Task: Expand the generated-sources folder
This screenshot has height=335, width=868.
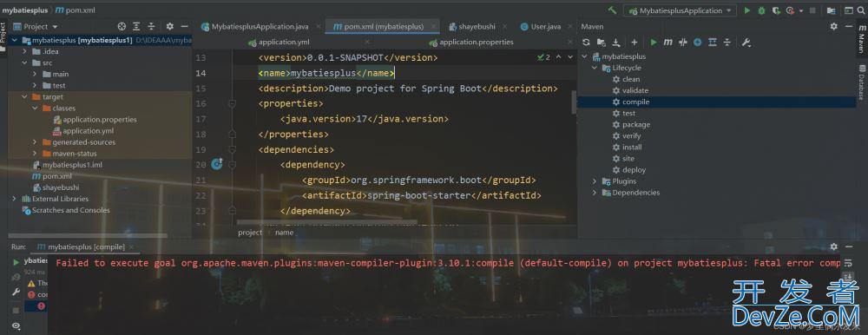Action: (35, 142)
